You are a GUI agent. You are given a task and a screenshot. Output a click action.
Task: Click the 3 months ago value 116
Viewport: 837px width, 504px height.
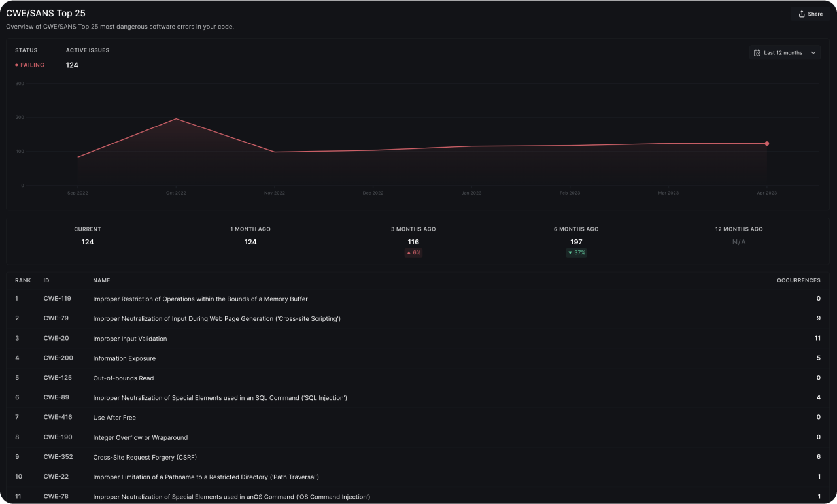(413, 242)
